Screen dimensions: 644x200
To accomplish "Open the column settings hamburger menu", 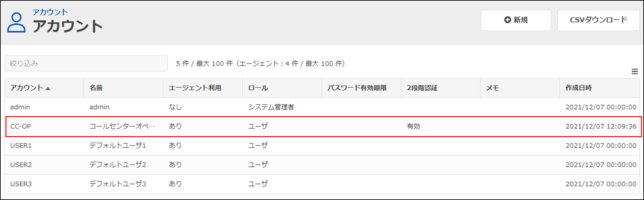I will (x=635, y=72).
